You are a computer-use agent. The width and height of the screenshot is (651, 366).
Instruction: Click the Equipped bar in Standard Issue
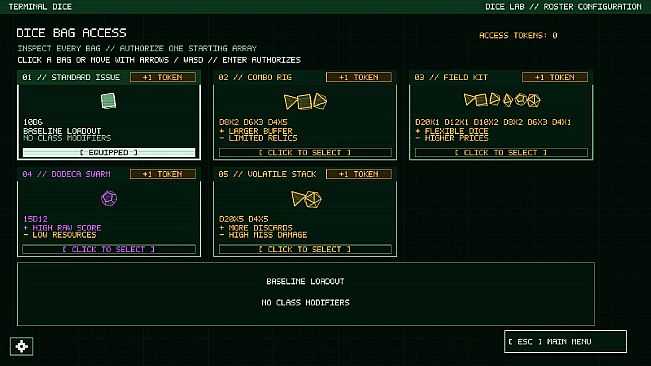109,152
